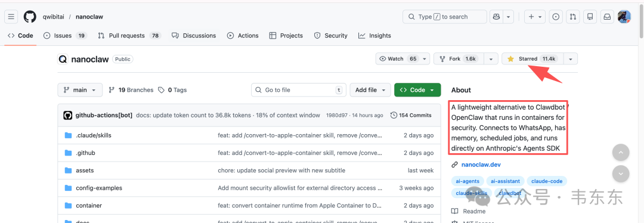View the 154 Commits history
Screen dimensions: 644x223
point(411,116)
